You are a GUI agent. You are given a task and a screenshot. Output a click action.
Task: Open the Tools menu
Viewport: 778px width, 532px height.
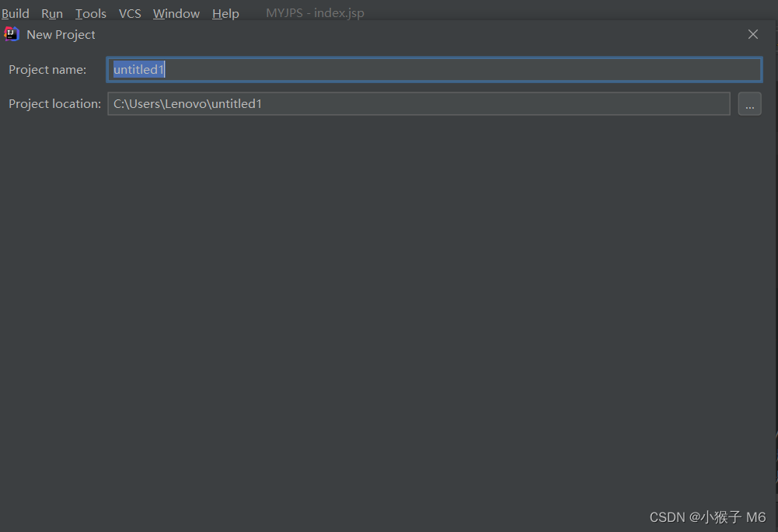point(91,13)
